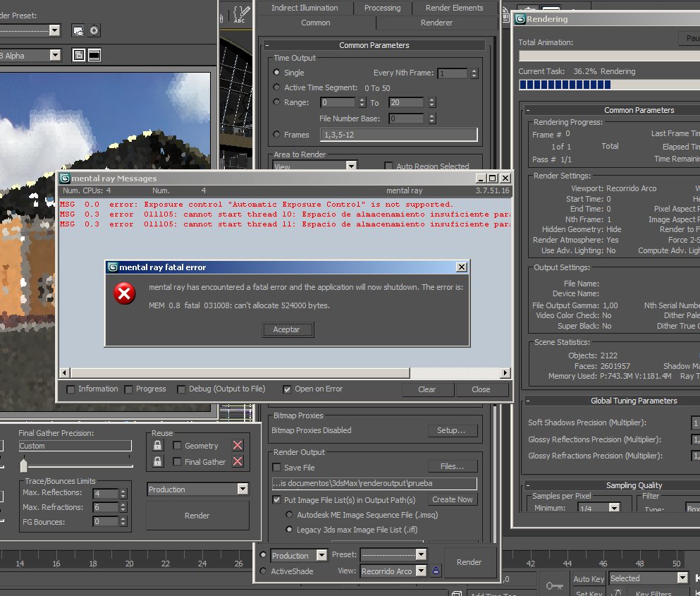
Task: Maximize the mental ray Messages window
Action: [492, 178]
